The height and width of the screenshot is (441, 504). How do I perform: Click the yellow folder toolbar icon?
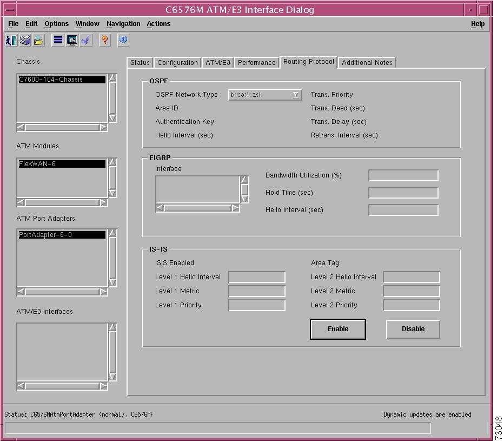(38, 40)
